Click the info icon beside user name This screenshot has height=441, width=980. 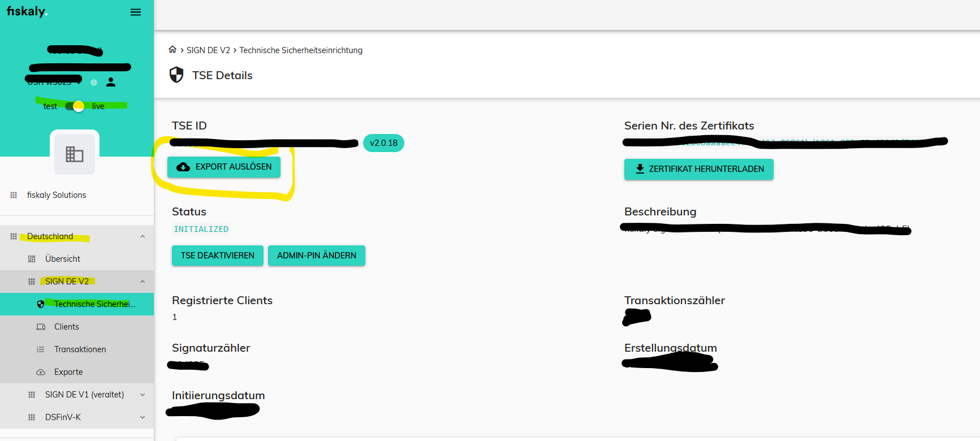tap(94, 83)
